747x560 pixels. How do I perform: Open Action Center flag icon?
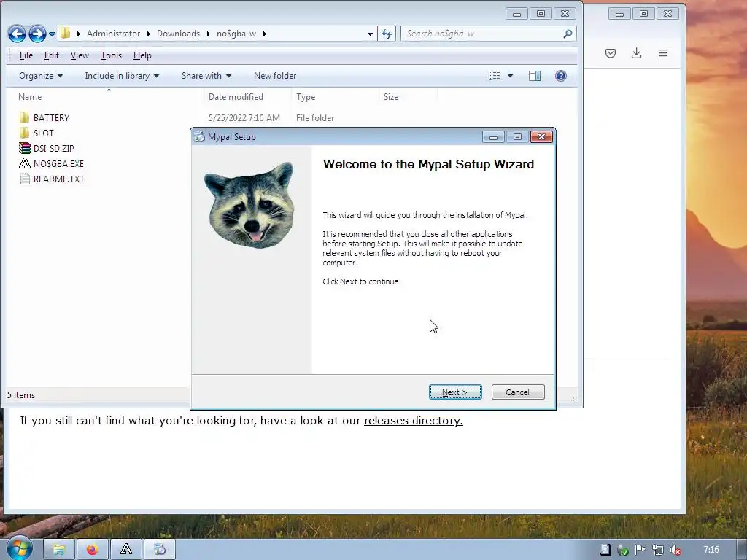(640, 550)
